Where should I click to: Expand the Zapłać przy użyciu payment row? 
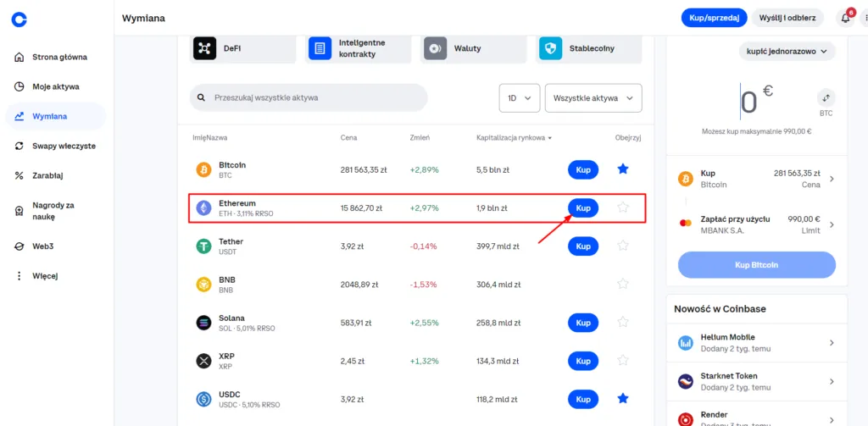pyautogui.click(x=757, y=224)
